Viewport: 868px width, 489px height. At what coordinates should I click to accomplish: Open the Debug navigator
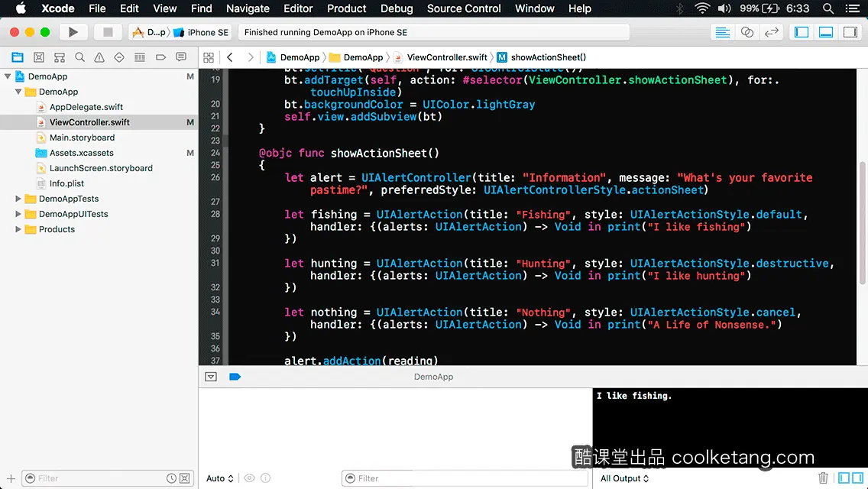coord(140,57)
